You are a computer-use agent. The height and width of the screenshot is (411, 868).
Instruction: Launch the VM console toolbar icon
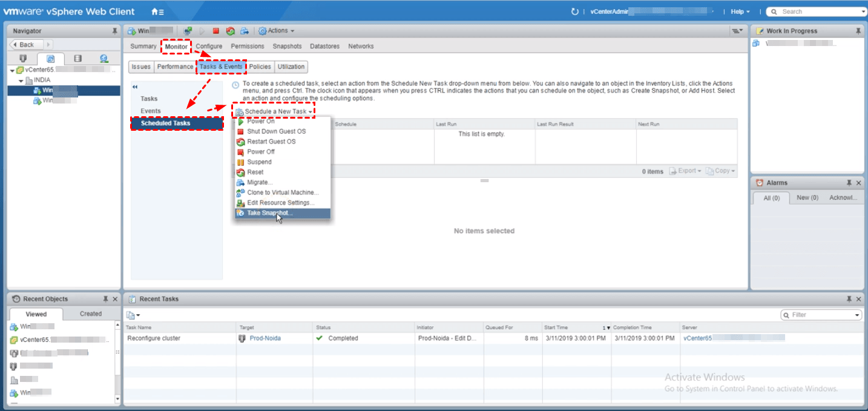click(188, 31)
